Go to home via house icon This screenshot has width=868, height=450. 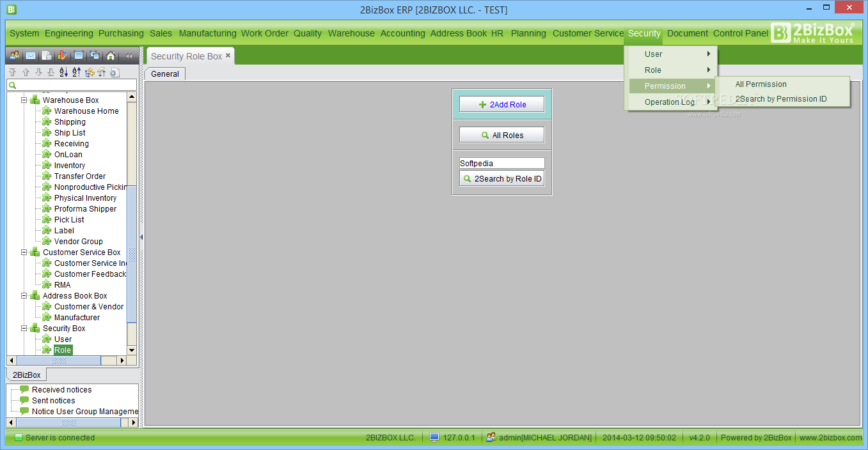click(111, 56)
